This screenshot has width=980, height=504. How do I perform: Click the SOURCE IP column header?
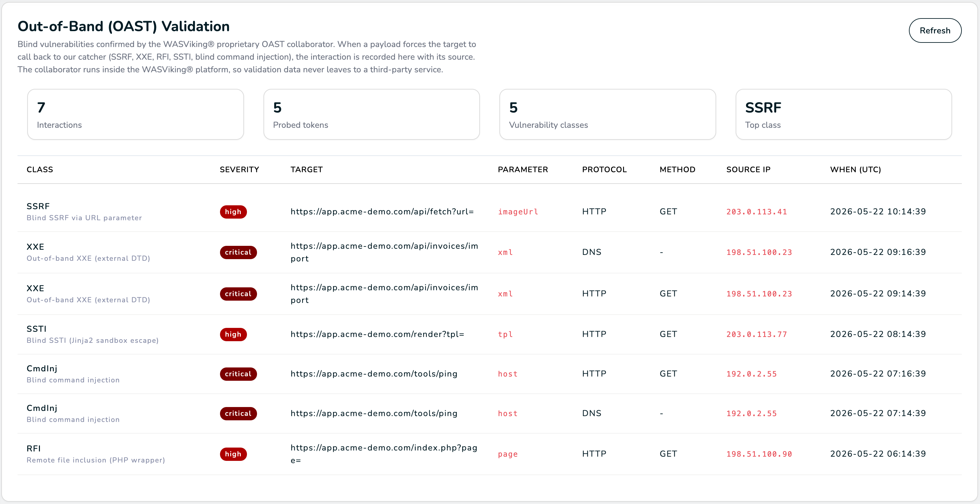[748, 170]
